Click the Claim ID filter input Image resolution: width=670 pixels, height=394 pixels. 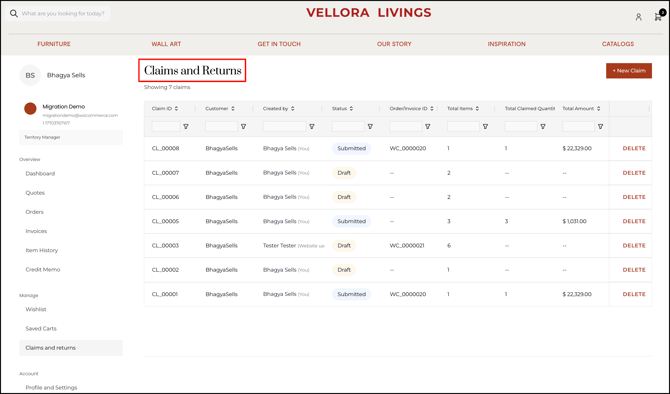166,126
